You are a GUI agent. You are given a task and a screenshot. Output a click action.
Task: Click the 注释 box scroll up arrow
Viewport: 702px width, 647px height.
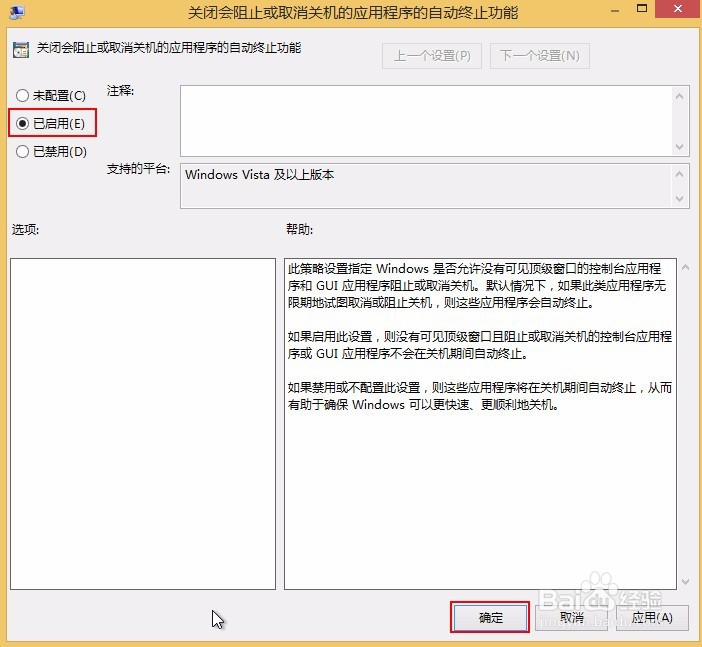679,96
